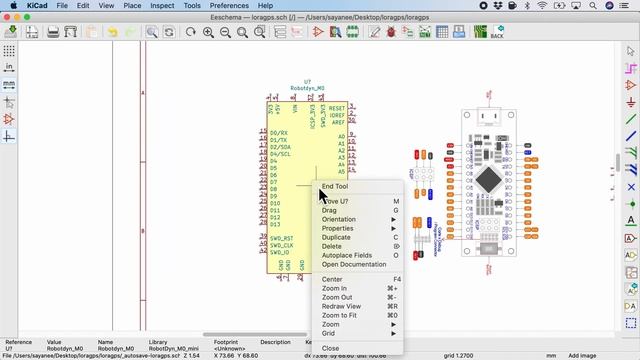Click the Generate BOM icon
The image size is (640, 360).
(459, 32)
